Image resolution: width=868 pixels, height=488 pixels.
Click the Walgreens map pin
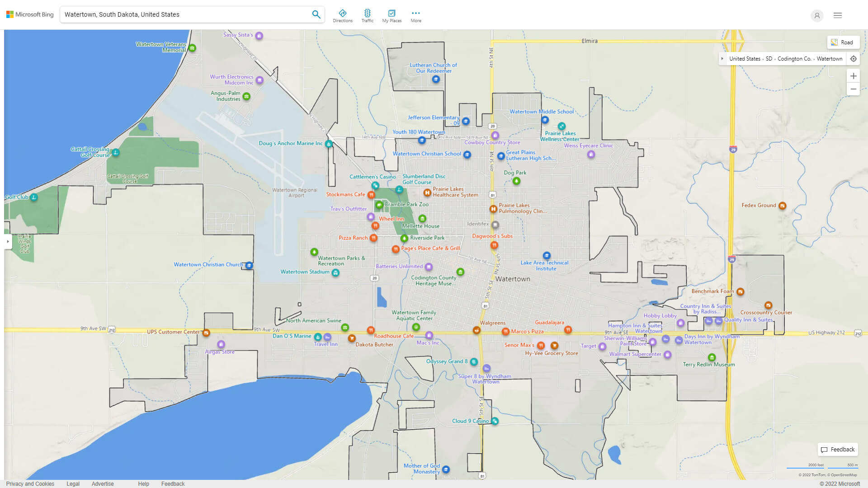[x=476, y=330]
